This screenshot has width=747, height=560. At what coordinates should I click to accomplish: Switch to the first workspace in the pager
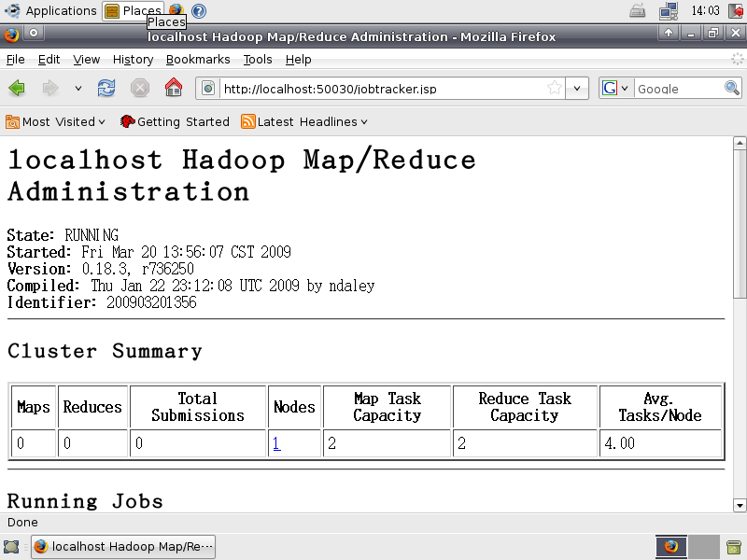click(x=671, y=547)
